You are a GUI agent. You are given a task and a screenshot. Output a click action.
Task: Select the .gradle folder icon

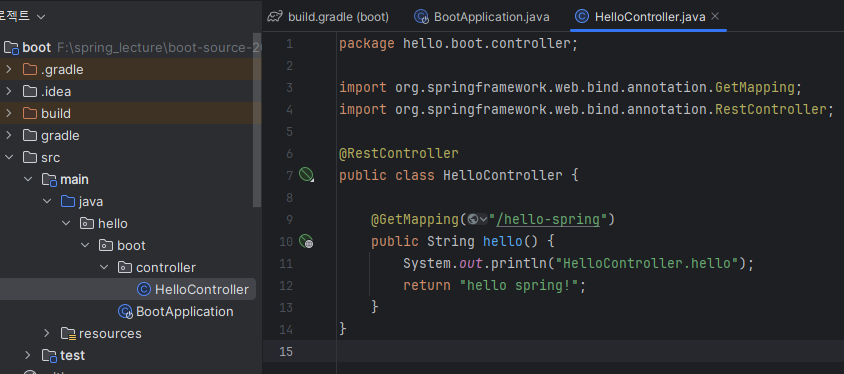click(30, 69)
